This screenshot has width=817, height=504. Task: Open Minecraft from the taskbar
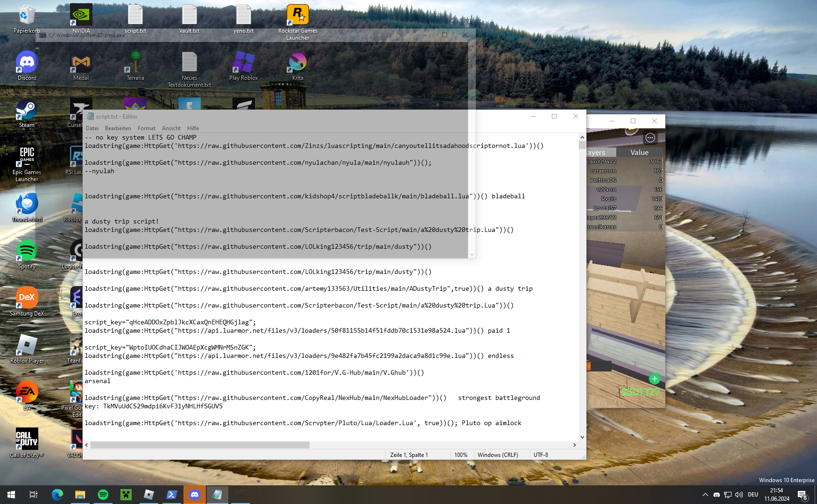click(x=126, y=495)
